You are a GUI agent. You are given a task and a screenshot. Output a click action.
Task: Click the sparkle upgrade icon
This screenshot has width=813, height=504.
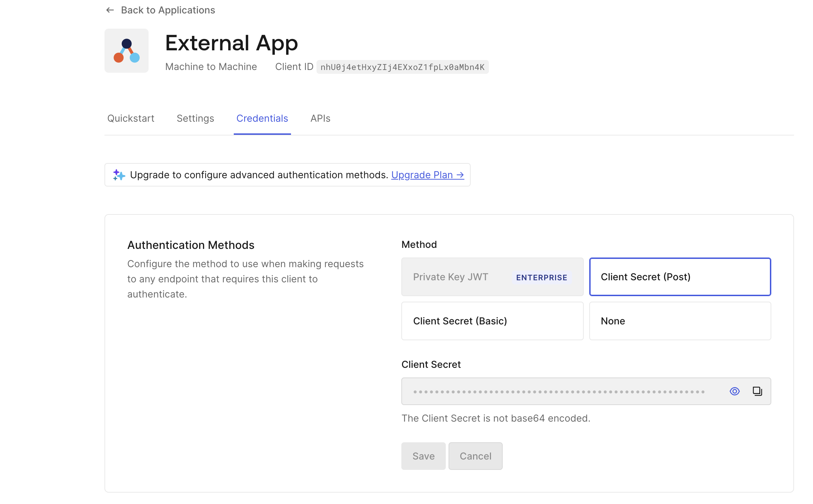(x=119, y=175)
